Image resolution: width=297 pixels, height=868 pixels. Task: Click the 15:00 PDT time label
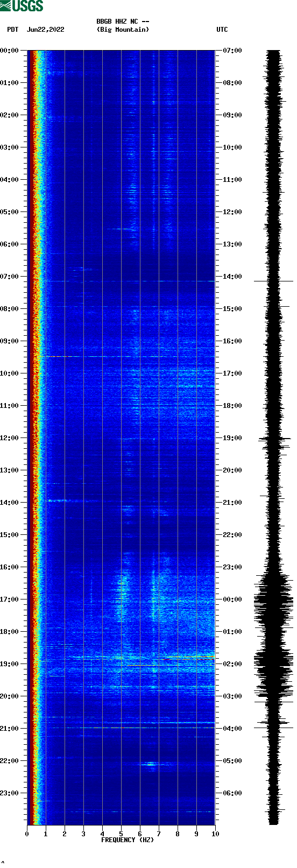pos(9,535)
